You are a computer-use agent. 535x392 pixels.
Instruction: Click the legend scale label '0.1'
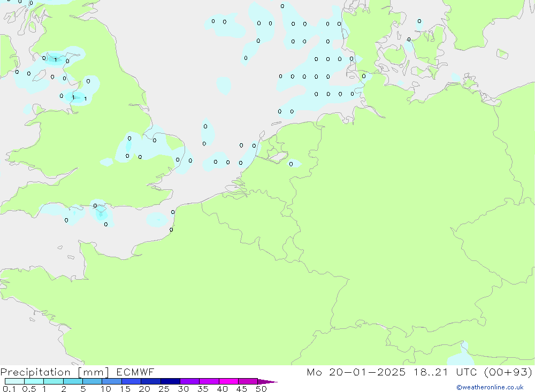tap(9, 389)
